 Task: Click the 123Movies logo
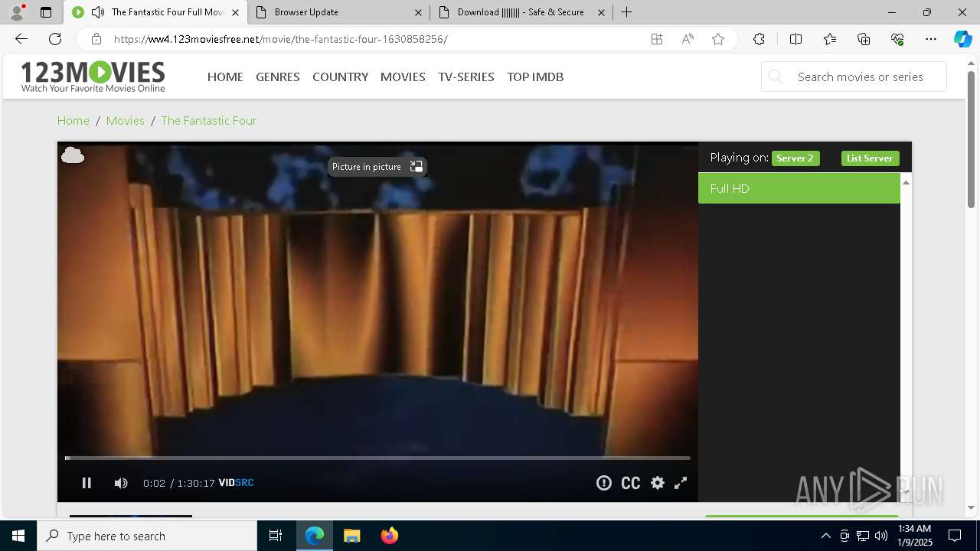click(x=93, y=77)
